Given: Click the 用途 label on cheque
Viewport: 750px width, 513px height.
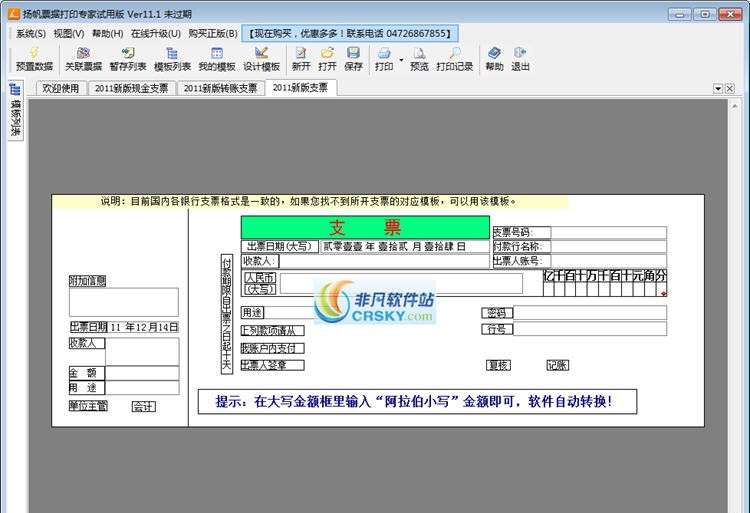Looking at the screenshot, I should pyautogui.click(x=252, y=313).
